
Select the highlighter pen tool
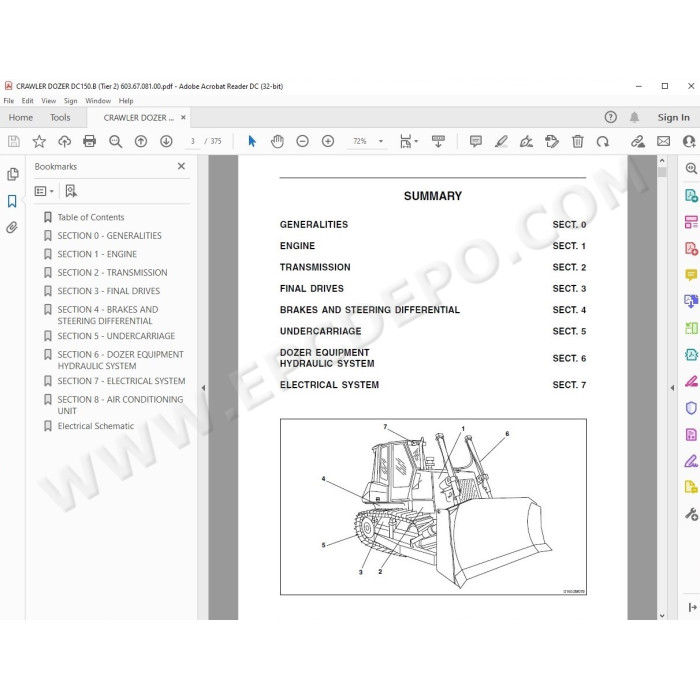pos(501,142)
